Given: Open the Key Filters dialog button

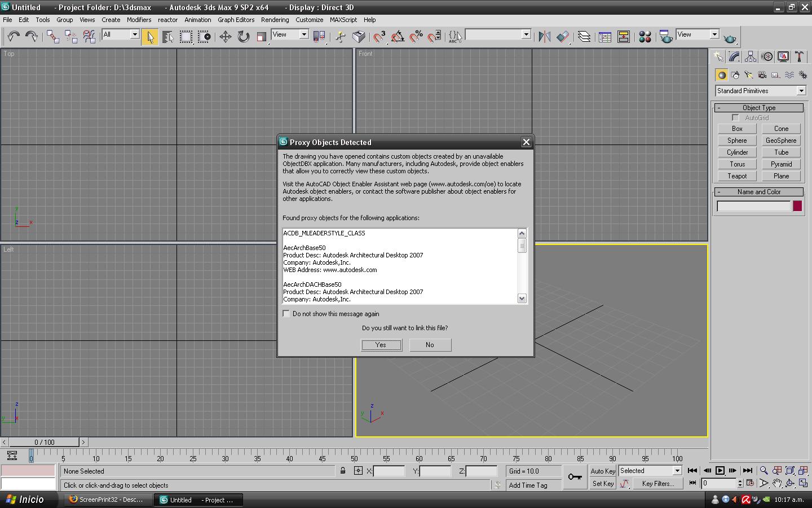Looking at the screenshot, I should click(657, 484).
